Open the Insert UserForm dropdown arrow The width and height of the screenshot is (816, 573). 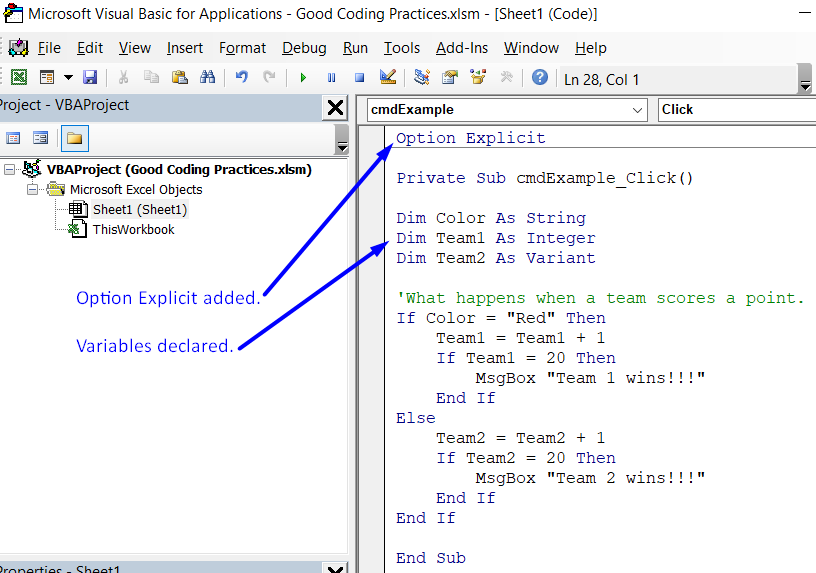pos(68,78)
